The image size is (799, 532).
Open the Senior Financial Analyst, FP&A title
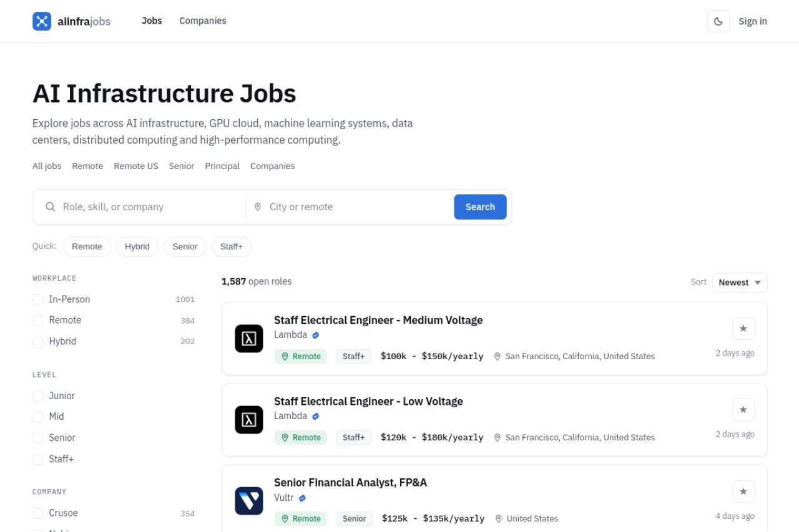coord(350,482)
